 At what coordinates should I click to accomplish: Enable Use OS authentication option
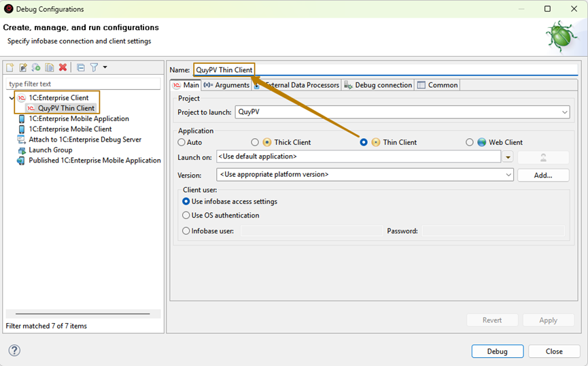(186, 216)
